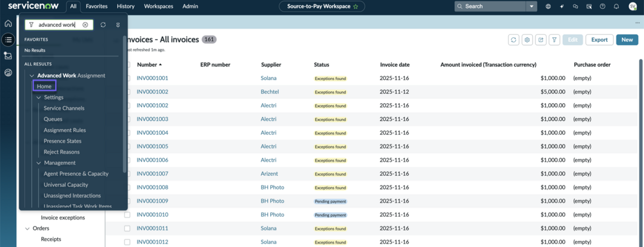Screen dimensions: 644x247
Task: Collapse the Advanced Work Assignment module
Action: pyautogui.click(x=32, y=76)
